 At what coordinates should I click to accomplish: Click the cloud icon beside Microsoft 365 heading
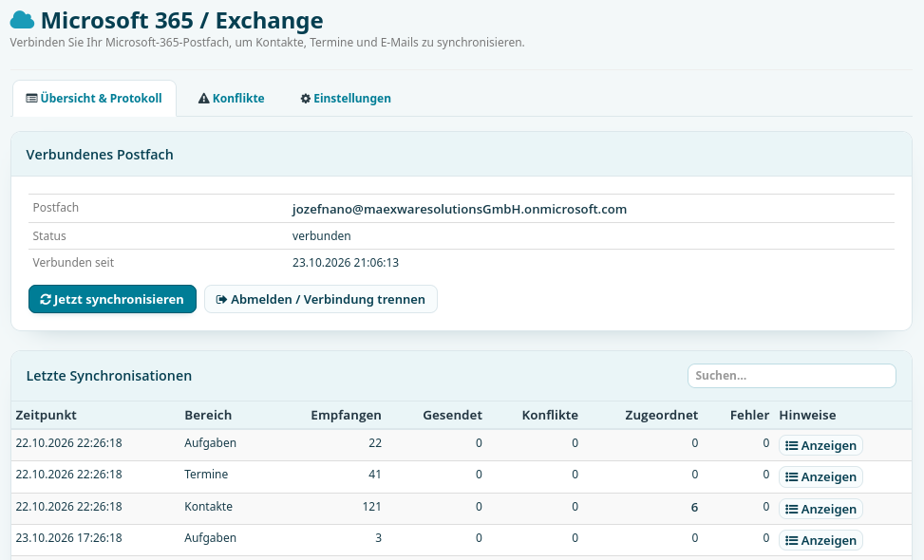point(23,20)
